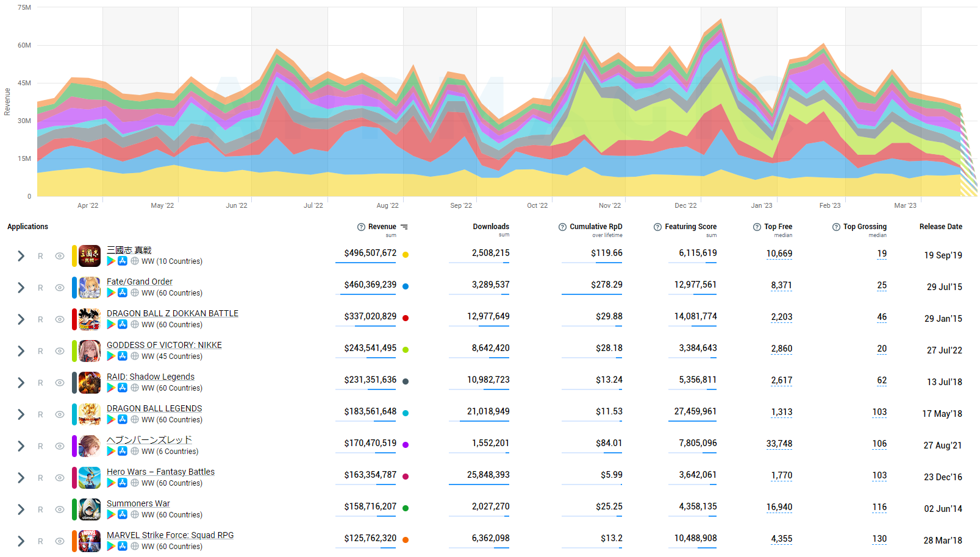This screenshot has height=557, width=980.
Task: Click the Cumulative RpD help icon
Action: [x=562, y=227]
